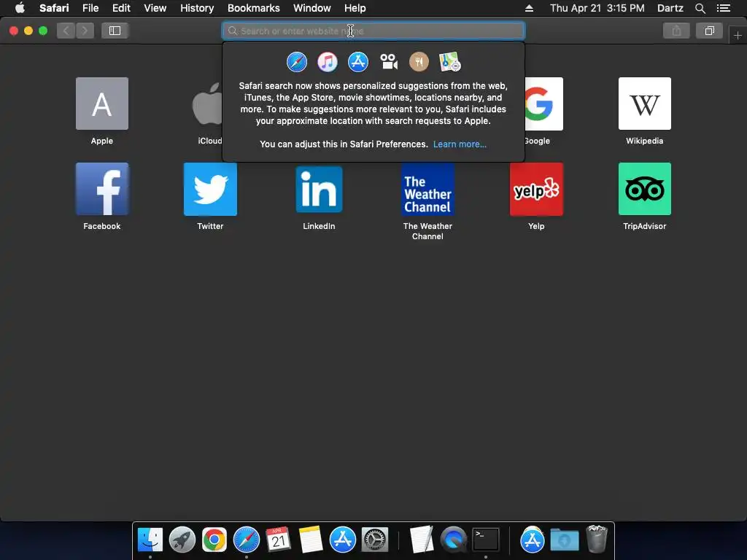Screen dimensions: 747x560
Task: Open the Help menu
Action: click(355, 8)
